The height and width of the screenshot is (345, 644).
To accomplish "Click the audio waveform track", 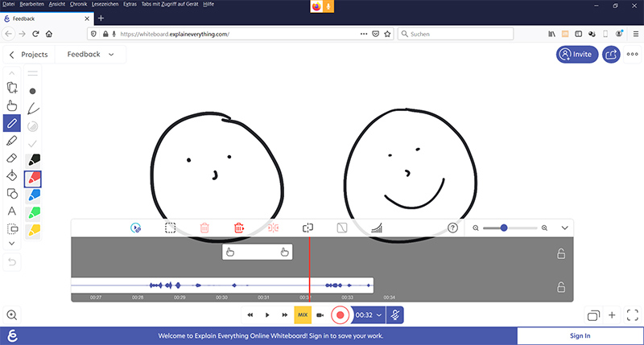I will 222,285.
